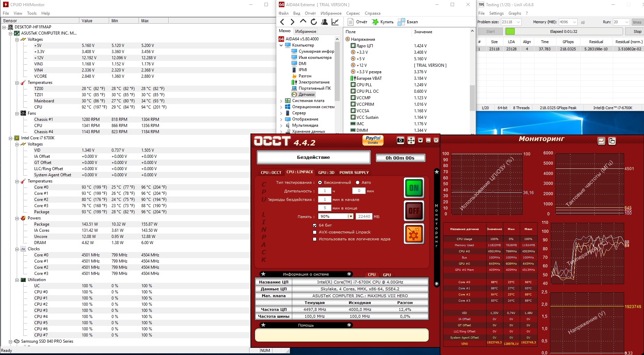
Task: Switch to Избранное tab in AIDA64
Action: [306, 31]
